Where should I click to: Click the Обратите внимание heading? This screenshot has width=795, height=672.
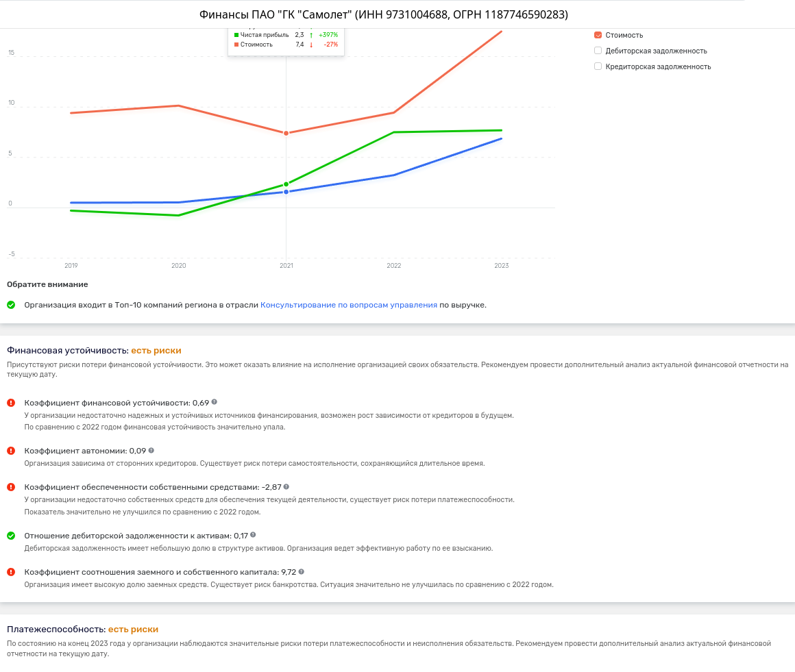pyautogui.click(x=47, y=284)
